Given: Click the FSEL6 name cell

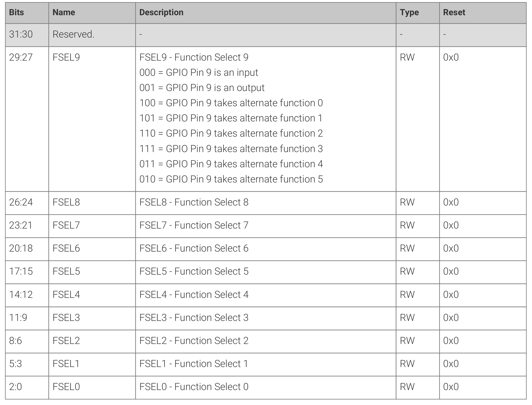Looking at the screenshot, I should [x=66, y=248].
